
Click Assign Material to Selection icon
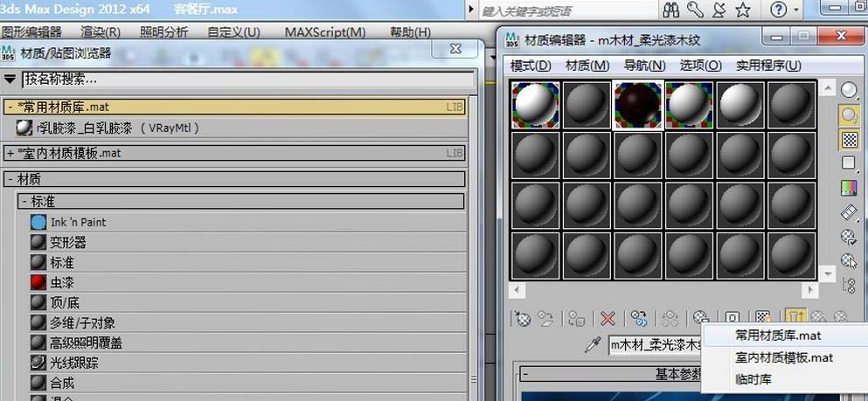[577, 318]
